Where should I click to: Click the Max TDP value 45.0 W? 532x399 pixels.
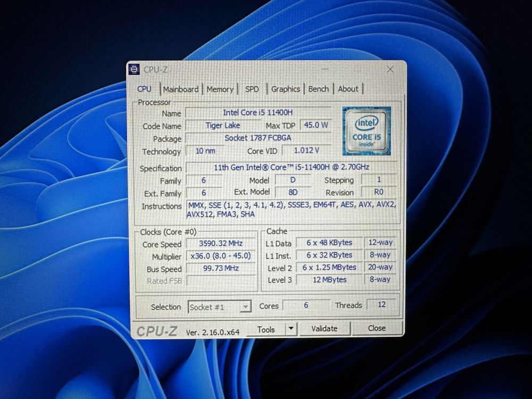pos(316,125)
